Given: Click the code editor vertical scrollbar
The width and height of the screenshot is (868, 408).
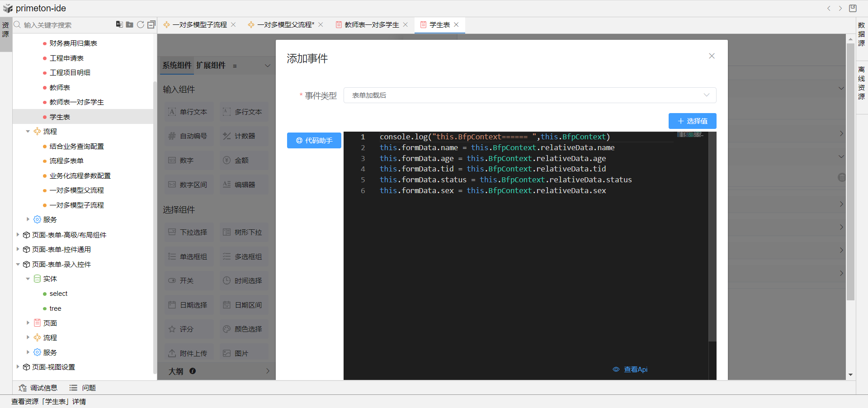Looking at the screenshot, I should click(x=712, y=235).
